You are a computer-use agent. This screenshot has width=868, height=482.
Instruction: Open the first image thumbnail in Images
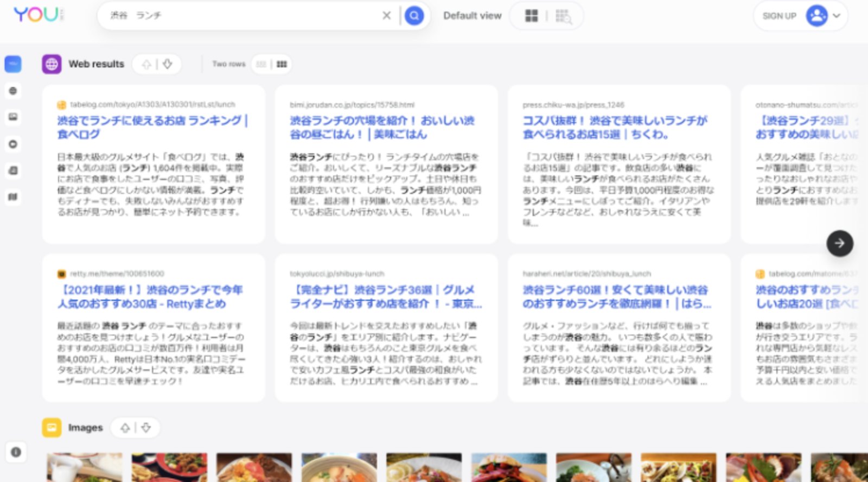(84, 467)
